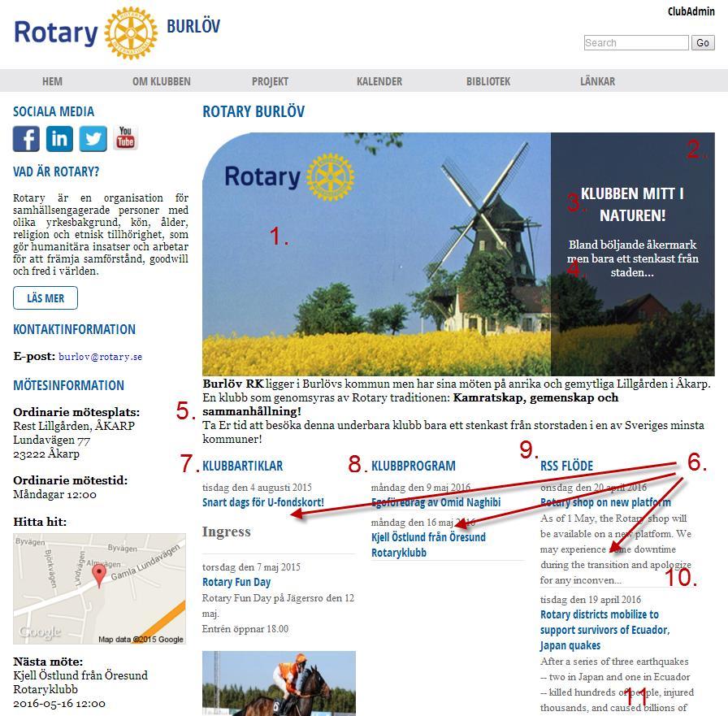This screenshot has width=728, height=716.
Task: Open Rotary districts mobilize Ecuador quakes article
Action: (605, 630)
